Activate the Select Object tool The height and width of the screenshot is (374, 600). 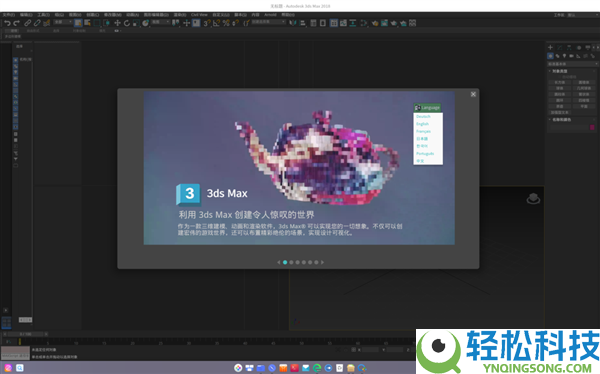pyautogui.click(x=78, y=23)
